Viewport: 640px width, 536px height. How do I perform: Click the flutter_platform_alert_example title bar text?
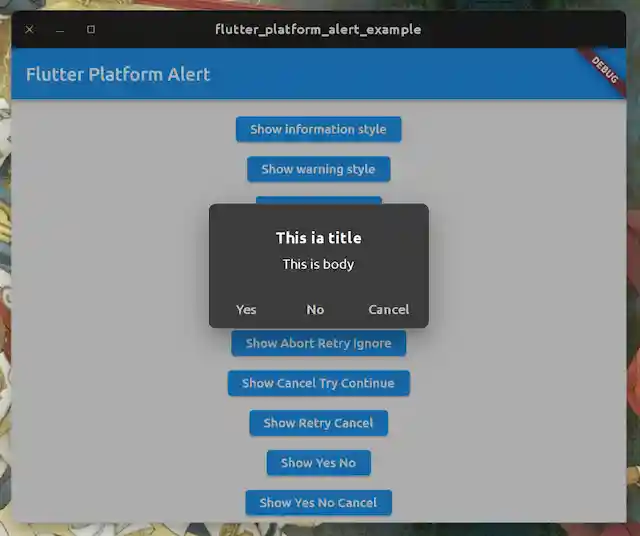pyautogui.click(x=318, y=29)
